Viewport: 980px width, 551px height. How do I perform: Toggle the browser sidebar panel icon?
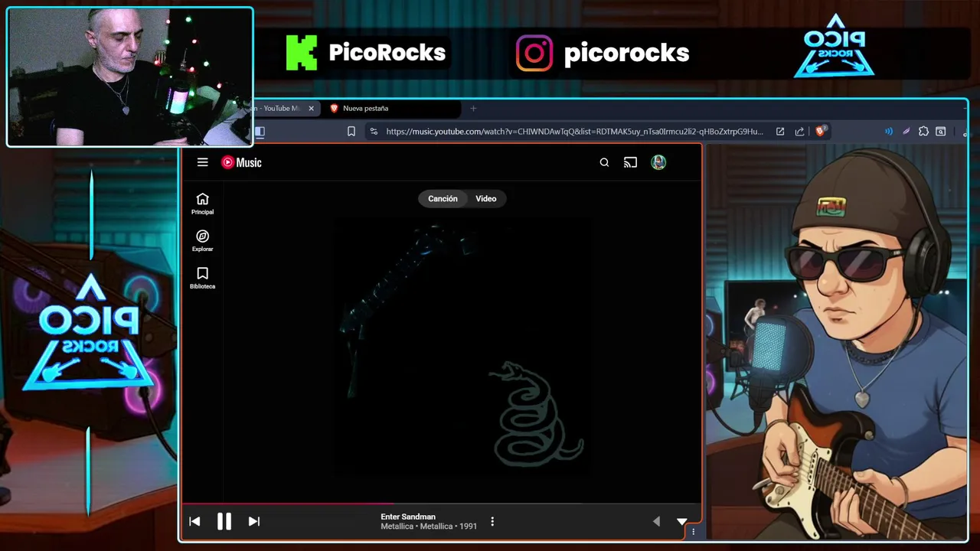click(260, 132)
